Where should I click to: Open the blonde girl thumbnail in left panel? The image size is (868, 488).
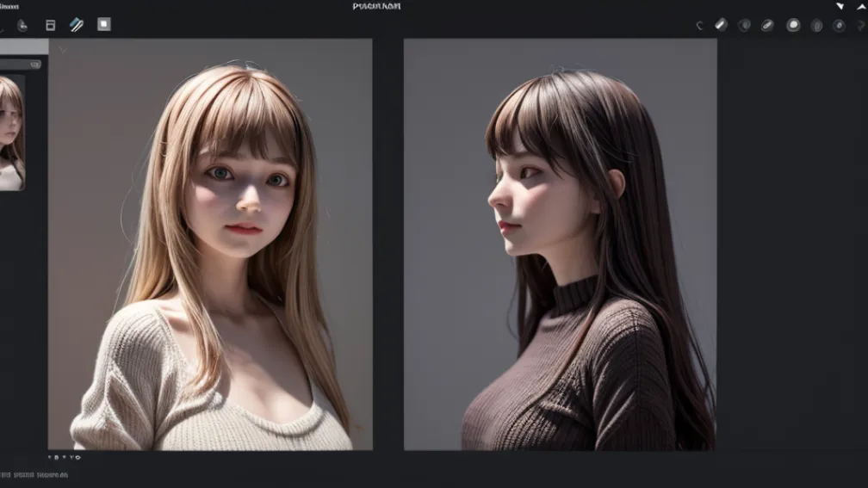pos(12,133)
